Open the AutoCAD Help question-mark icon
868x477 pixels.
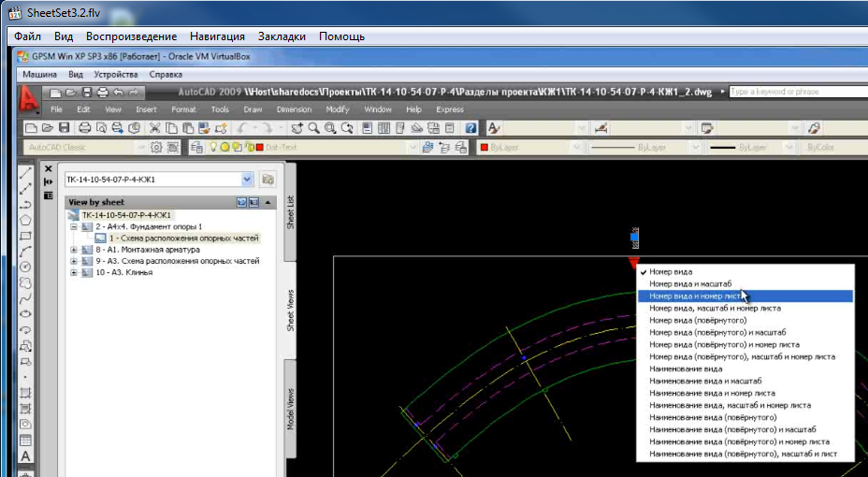click(x=471, y=128)
